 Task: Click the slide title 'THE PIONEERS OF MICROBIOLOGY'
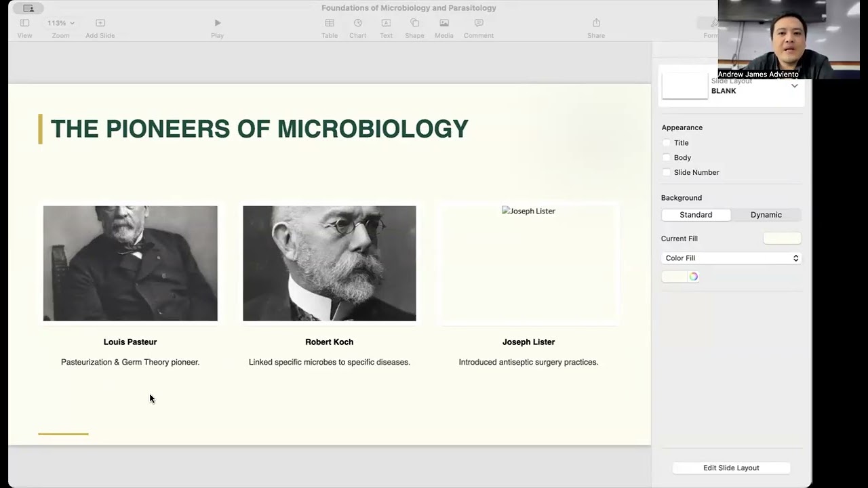pyautogui.click(x=260, y=129)
